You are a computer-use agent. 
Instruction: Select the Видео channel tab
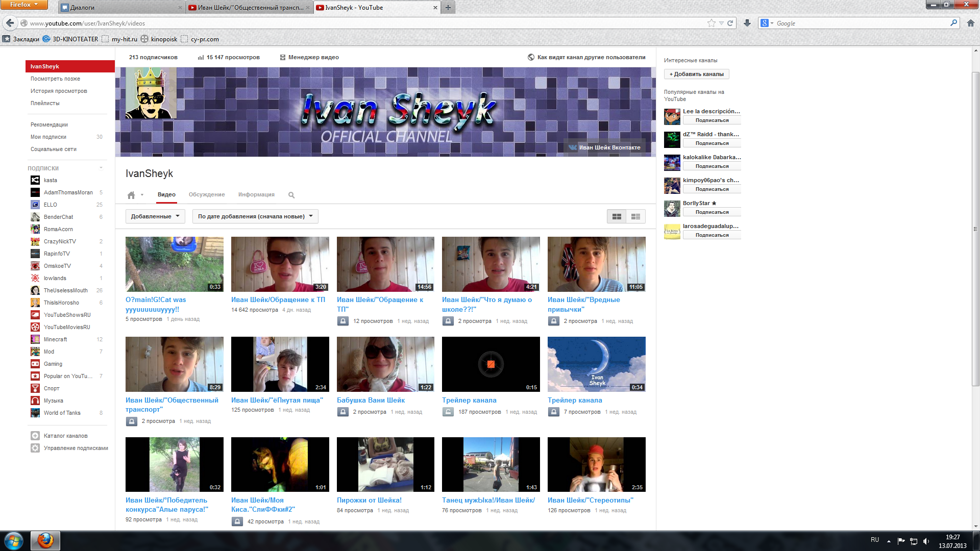(166, 195)
